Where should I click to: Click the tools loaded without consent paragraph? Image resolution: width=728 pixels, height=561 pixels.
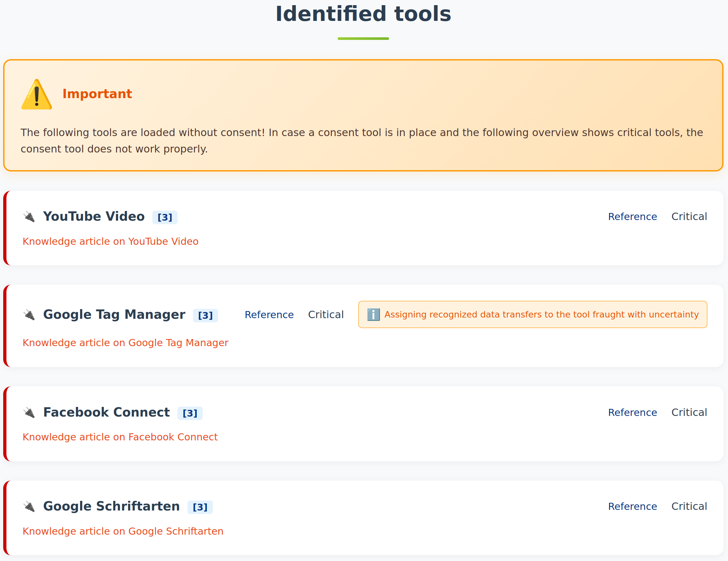pyautogui.click(x=362, y=141)
